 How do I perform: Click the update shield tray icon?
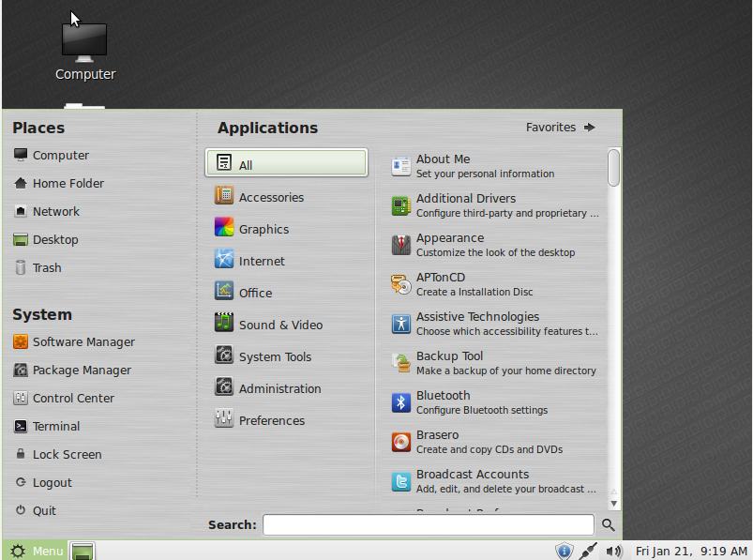point(564,551)
